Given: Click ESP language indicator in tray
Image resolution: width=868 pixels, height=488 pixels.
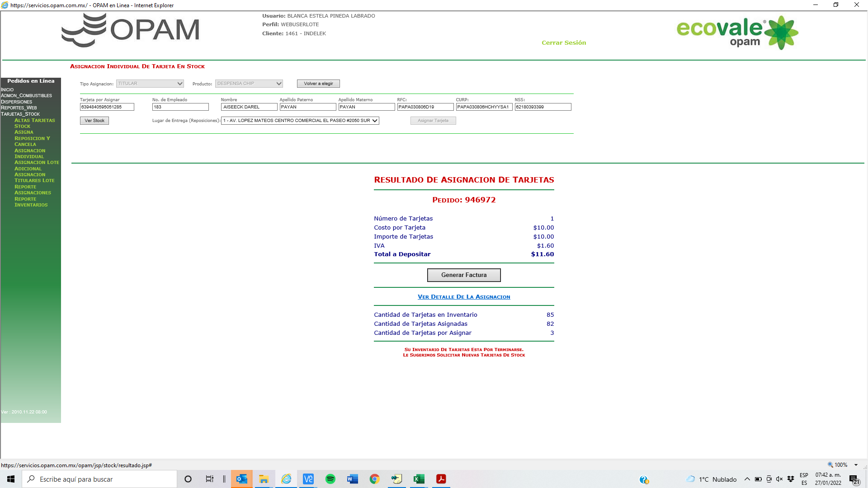Looking at the screenshot, I should tap(804, 479).
